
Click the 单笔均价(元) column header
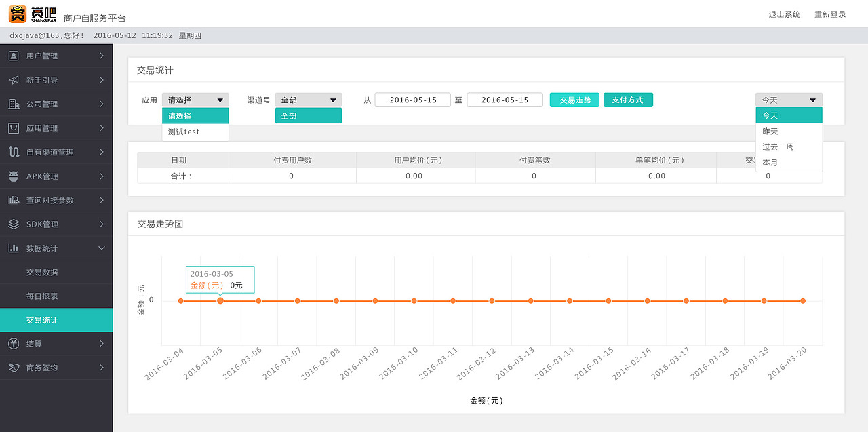pyautogui.click(x=656, y=160)
